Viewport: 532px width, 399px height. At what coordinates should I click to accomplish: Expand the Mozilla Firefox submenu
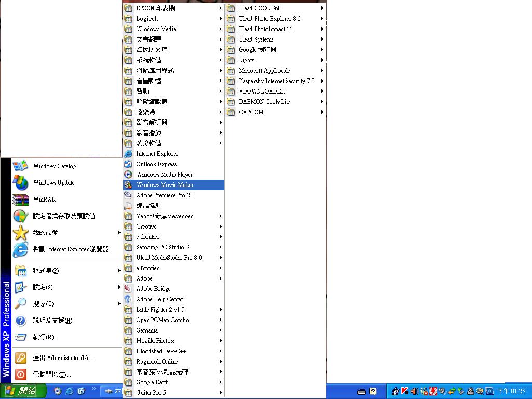155,341
